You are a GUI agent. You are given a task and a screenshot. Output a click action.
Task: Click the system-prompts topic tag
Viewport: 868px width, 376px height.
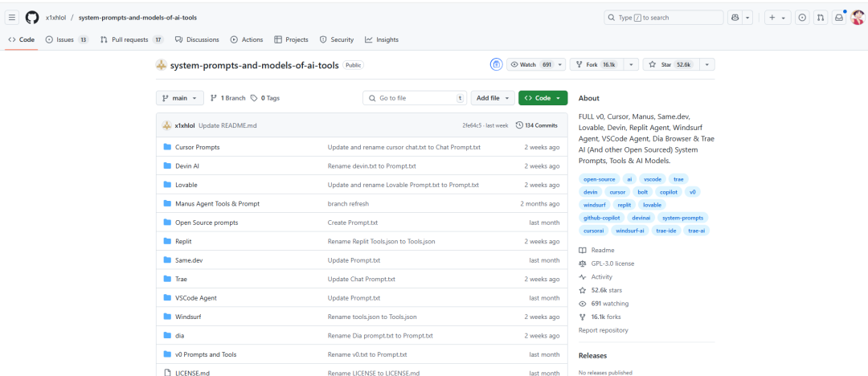point(683,218)
